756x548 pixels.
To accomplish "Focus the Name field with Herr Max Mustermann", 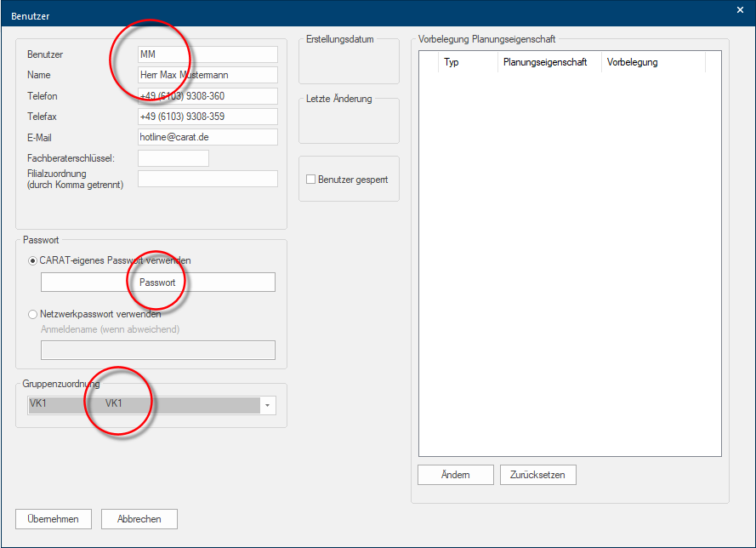I will [207, 75].
